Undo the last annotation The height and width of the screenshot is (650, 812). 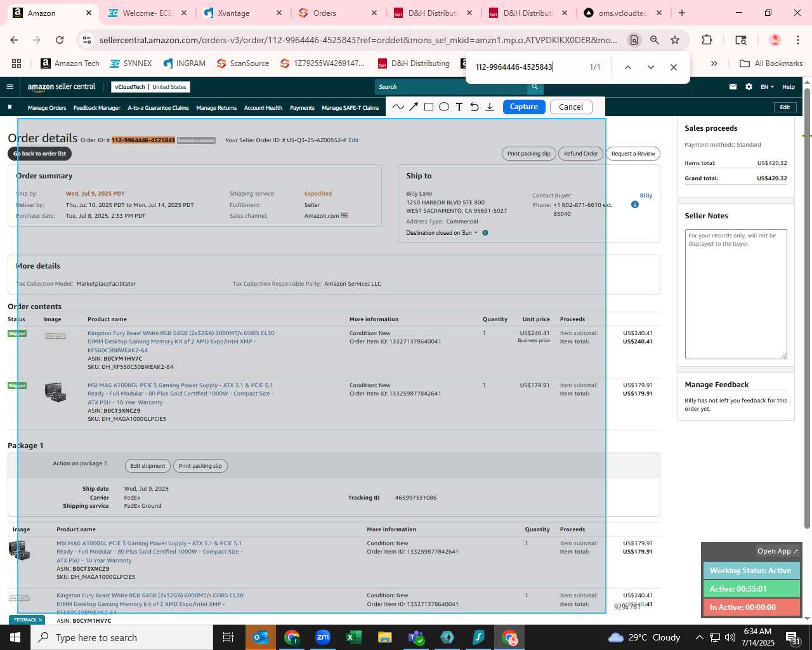(x=475, y=107)
